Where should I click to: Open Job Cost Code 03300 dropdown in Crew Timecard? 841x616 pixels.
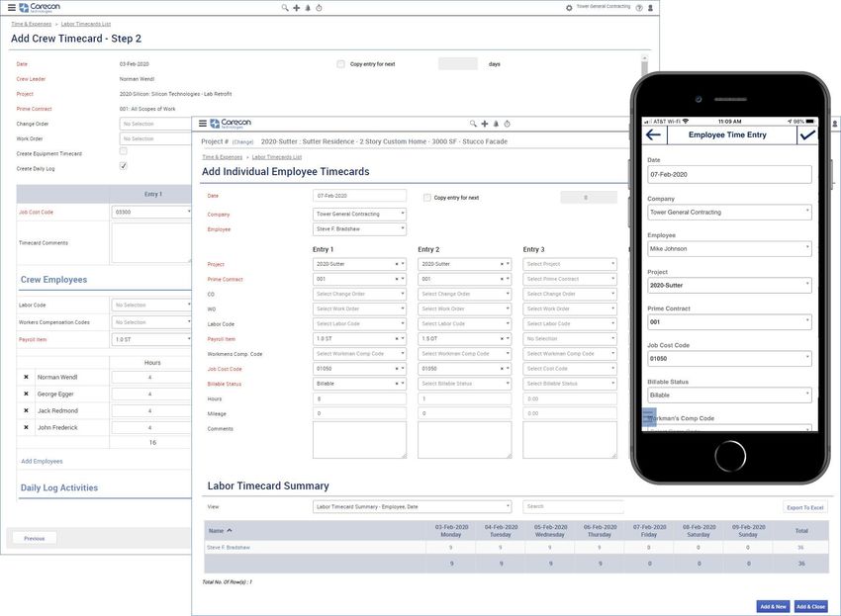coord(151,213)
